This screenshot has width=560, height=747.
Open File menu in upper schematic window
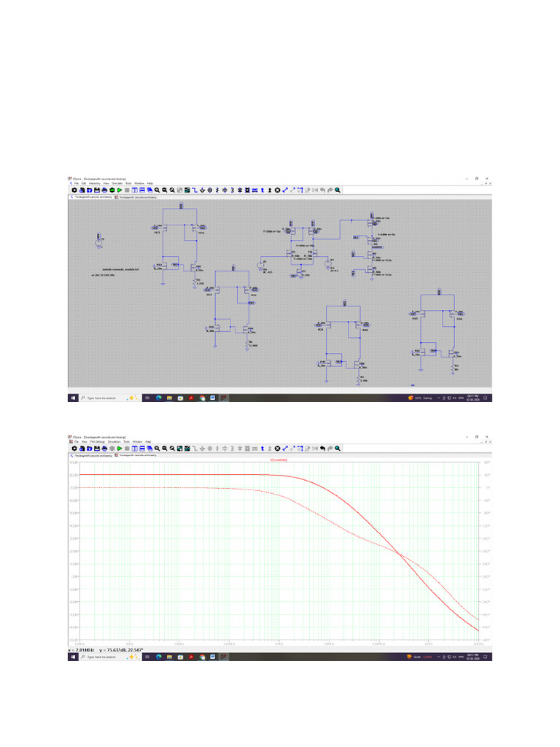coord(76,183)
